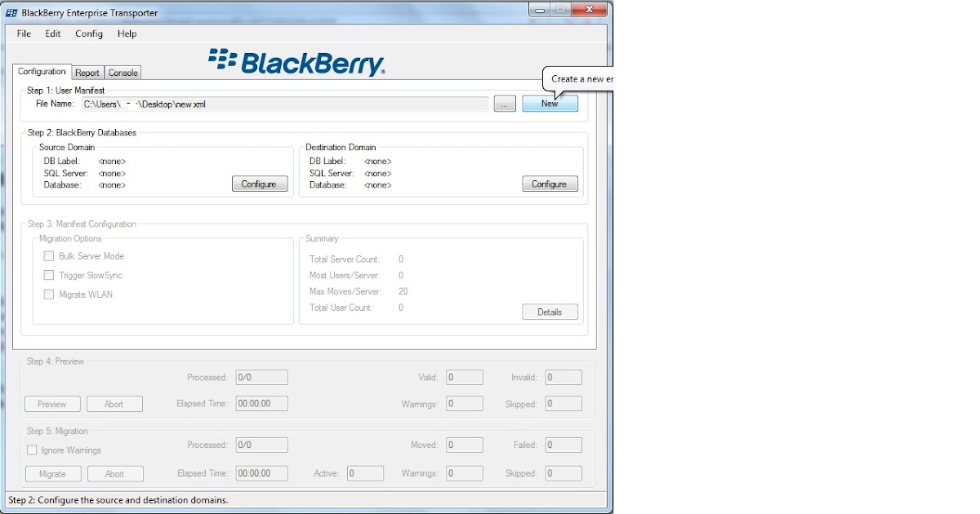The width and height of the screenshot is (980, 514).
Task: Click the Preview button in Step 4
Action: [x=52, y=404]
